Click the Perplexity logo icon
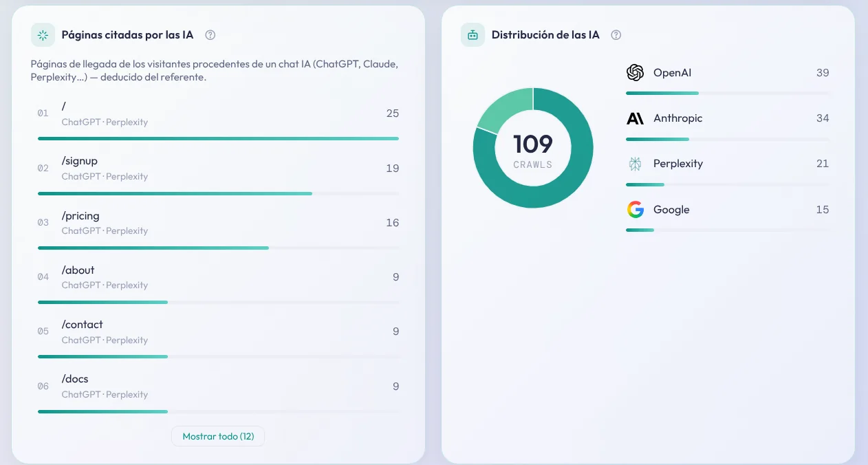 pos(635,164)
